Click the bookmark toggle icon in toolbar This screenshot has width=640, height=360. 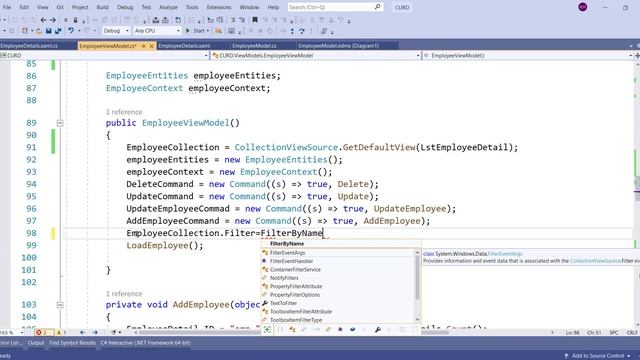click(x=255, y=20)
